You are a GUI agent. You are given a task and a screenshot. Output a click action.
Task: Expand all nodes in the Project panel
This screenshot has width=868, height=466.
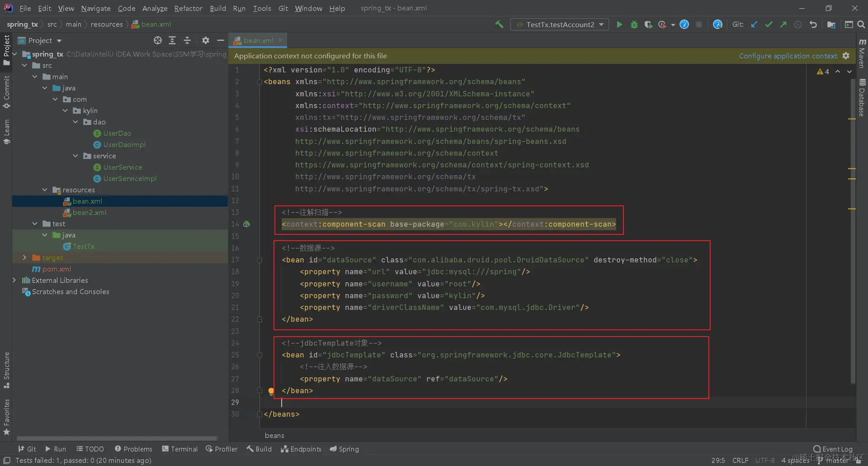coord(172,40)
